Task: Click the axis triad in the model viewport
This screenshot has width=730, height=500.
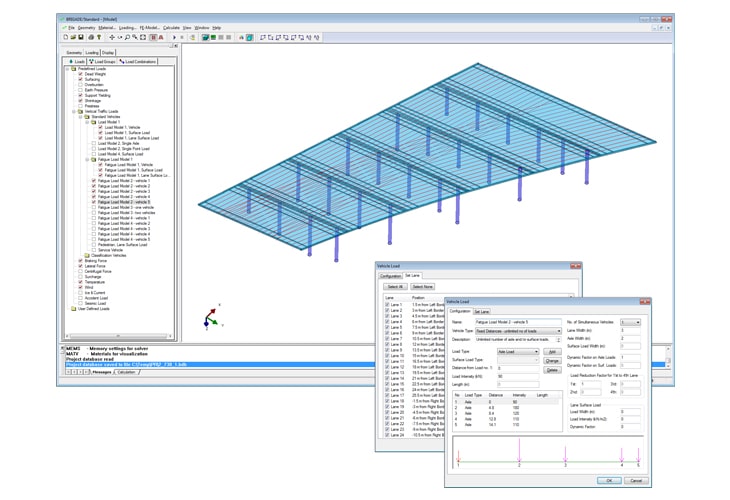Action: [x=212, y=318]
